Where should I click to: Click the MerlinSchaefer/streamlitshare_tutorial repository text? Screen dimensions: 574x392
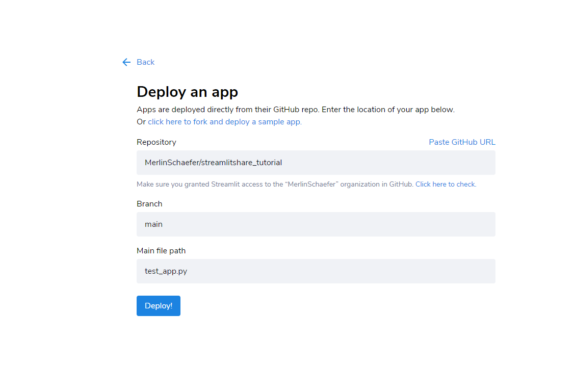(213, 163)
